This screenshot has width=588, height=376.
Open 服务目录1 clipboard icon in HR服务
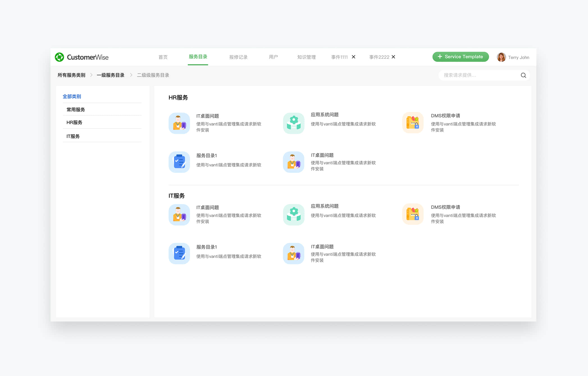click(179, 162)
